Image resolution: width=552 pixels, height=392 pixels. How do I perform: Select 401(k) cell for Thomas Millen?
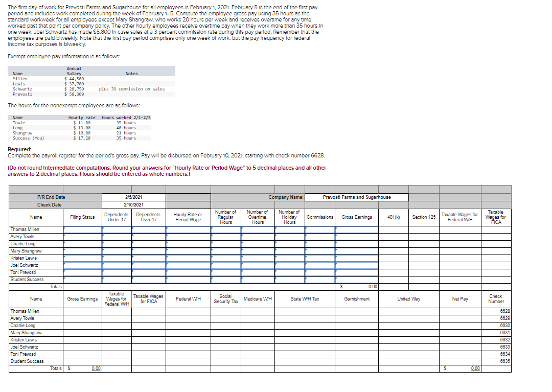394,229
